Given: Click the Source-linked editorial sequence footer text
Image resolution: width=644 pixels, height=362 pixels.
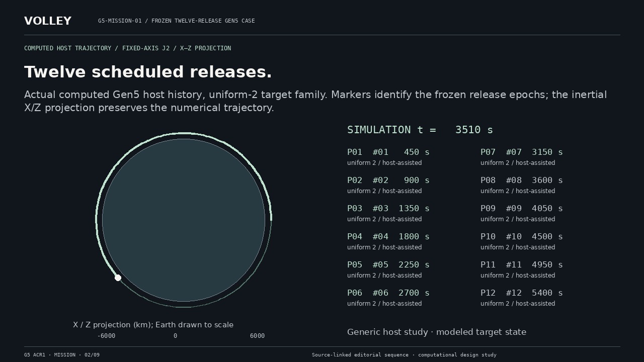Looking at the screenshot, I should click(x=404, y=355).
